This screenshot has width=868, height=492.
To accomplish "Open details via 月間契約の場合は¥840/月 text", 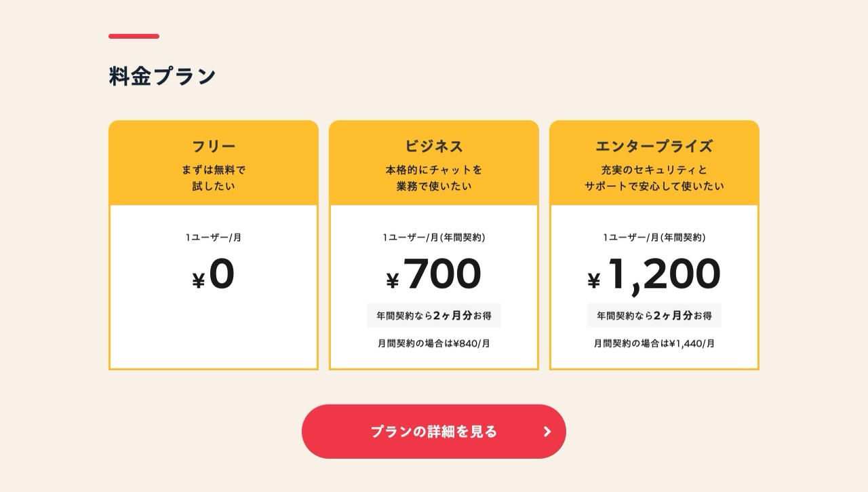I will click(x=433, y=343).
